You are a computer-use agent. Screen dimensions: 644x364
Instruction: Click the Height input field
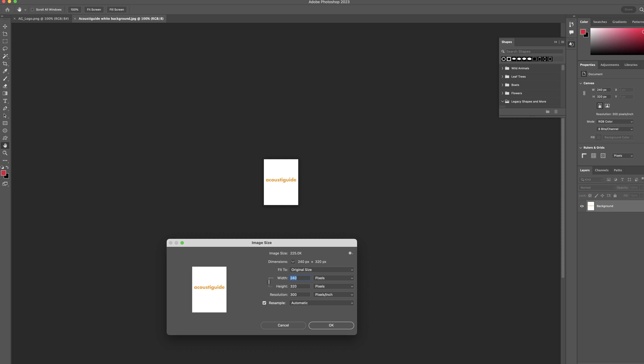click(x=300, y=286)
